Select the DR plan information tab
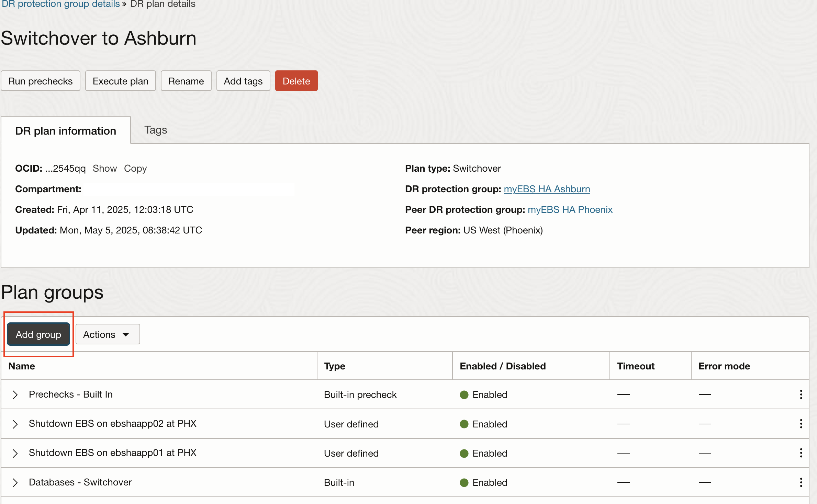The image size is (817, 504). (66, 131)
